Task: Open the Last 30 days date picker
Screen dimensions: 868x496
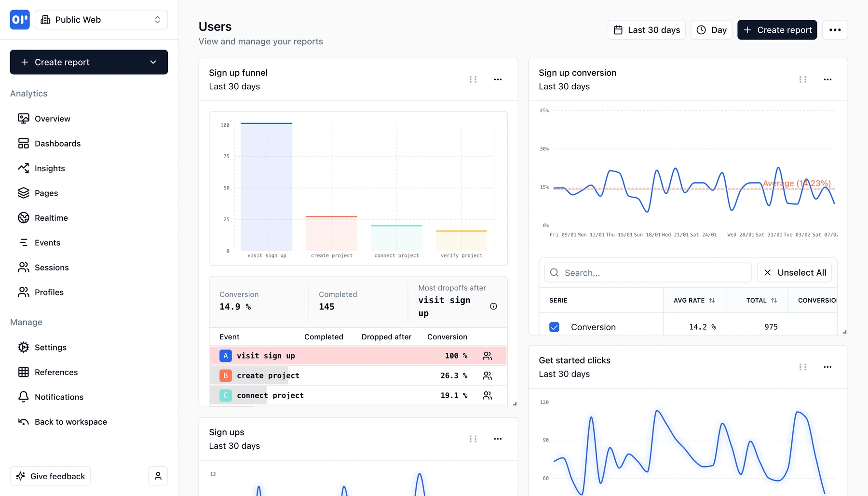Action: pos(646,29)
